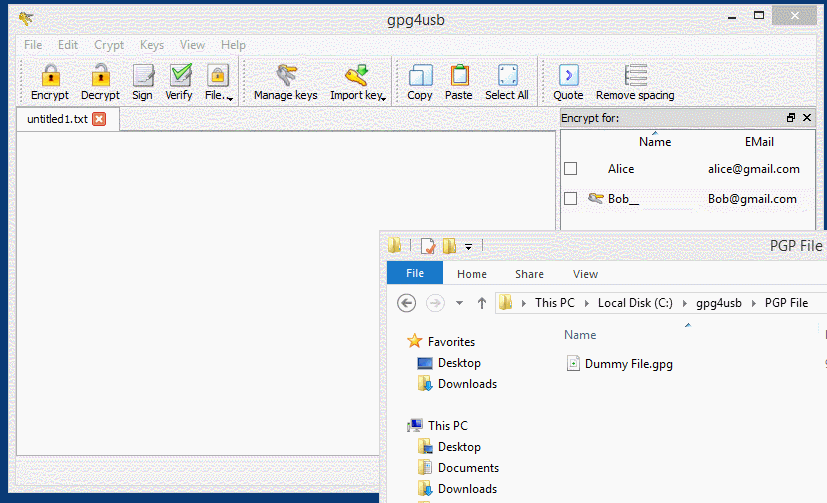Viewport: 827px width, 503px height.
Task: Expand the This PC breadcrumb arrow
Action: 586,303
